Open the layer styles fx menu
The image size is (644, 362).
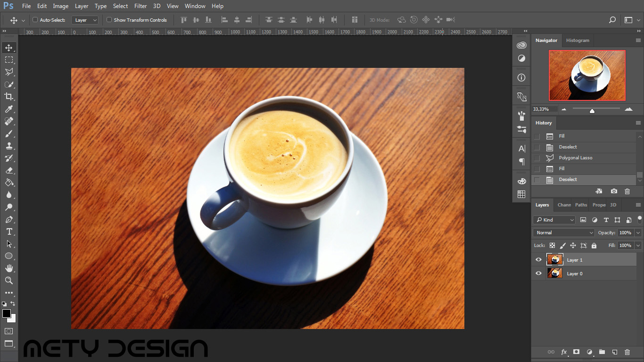pyautogui.click(x=564, y=352)
